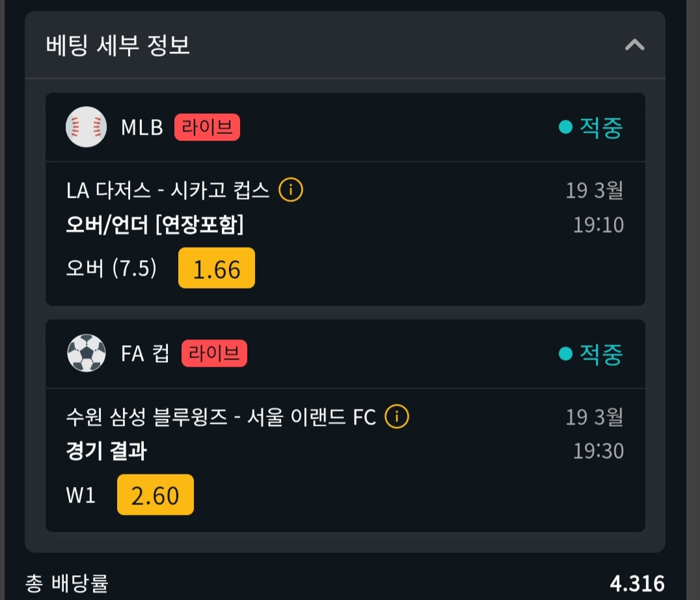This screenshot has height=600, width=700.
Task: Click the MLB league label
Action: [x=142, y=127]
